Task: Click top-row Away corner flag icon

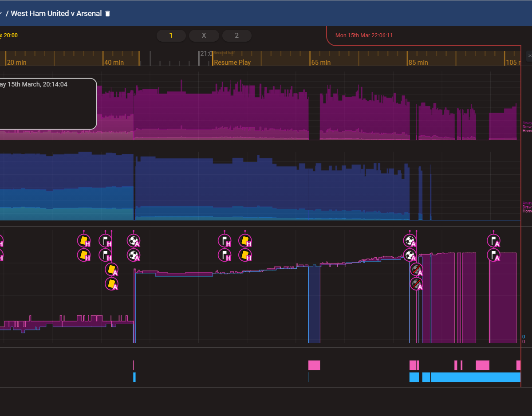Action: pos(494,241)
